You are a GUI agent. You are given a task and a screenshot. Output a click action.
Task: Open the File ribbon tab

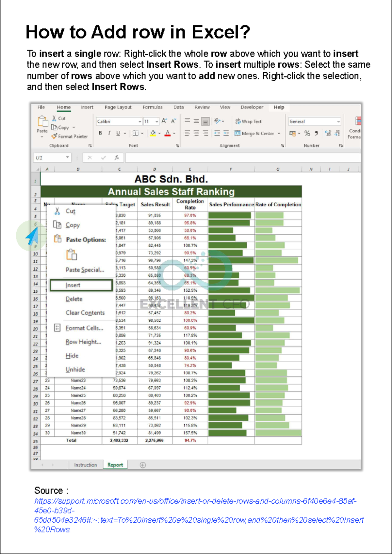point(41,107)
